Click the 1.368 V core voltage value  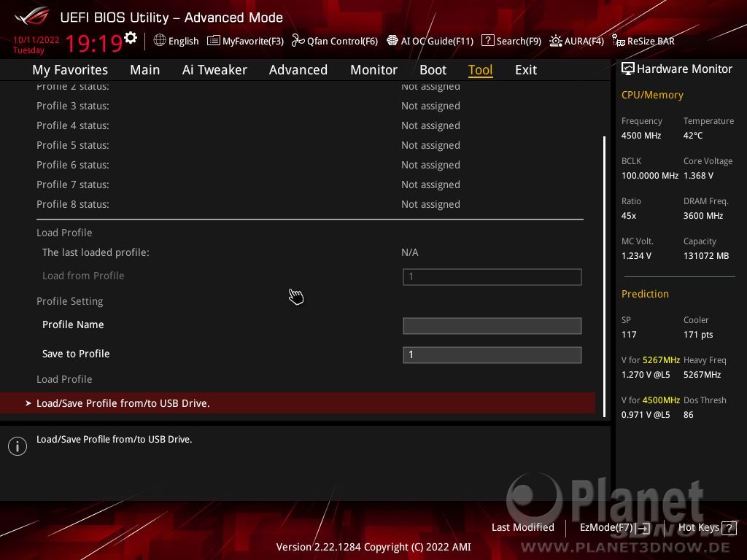click(x=698, y=176)
